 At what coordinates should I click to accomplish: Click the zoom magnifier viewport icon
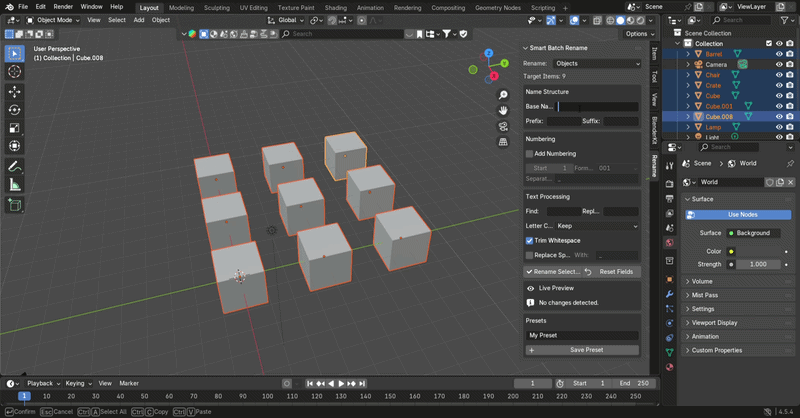point(503,95)
